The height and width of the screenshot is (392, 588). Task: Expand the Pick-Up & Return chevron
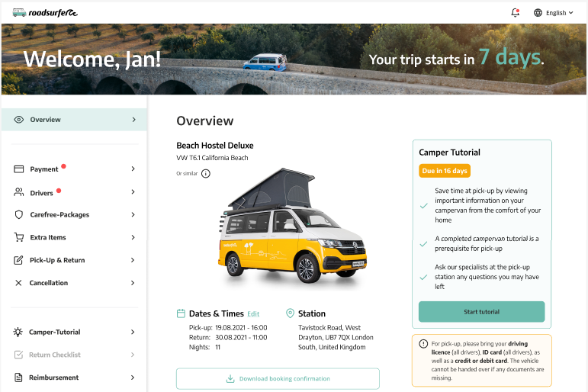tap(133, 260)
